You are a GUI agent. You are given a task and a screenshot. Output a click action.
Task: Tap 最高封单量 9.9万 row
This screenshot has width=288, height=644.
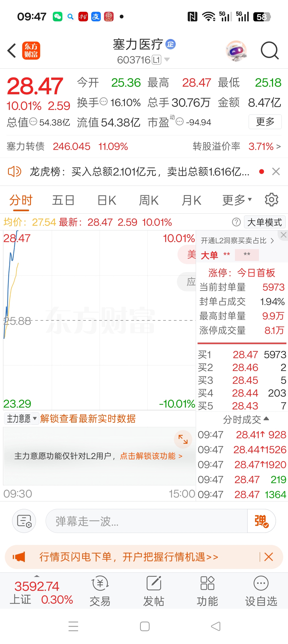[242, 316]
